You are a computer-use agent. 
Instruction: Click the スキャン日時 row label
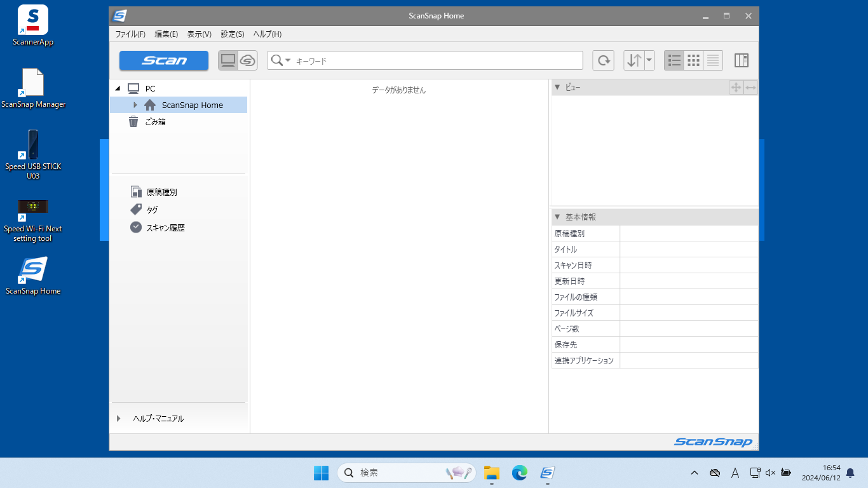[573, 266]
